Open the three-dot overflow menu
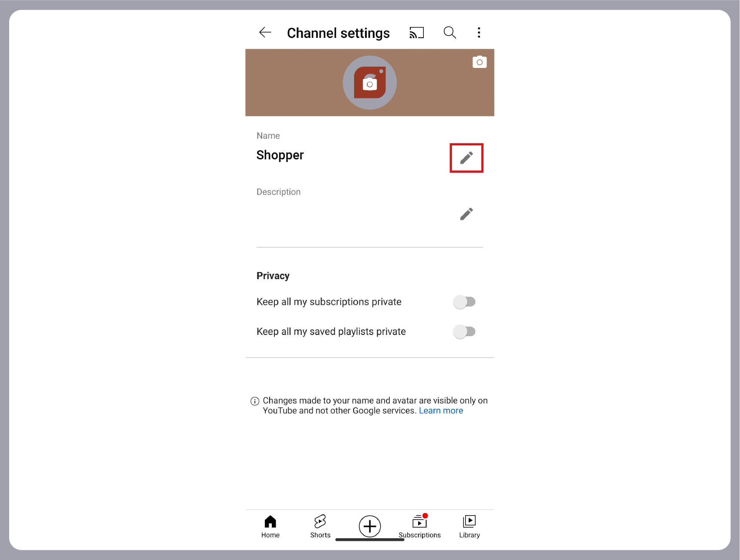This screenshot has width=740, height=560. pos(479,33)
